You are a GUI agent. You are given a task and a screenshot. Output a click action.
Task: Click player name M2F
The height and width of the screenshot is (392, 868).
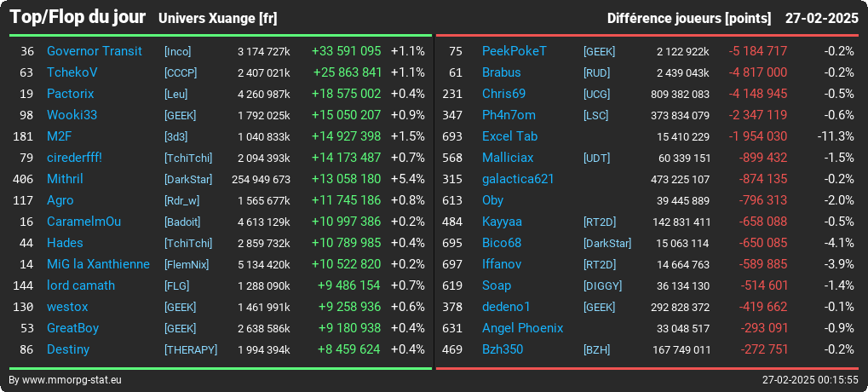[x=58, y=136]
